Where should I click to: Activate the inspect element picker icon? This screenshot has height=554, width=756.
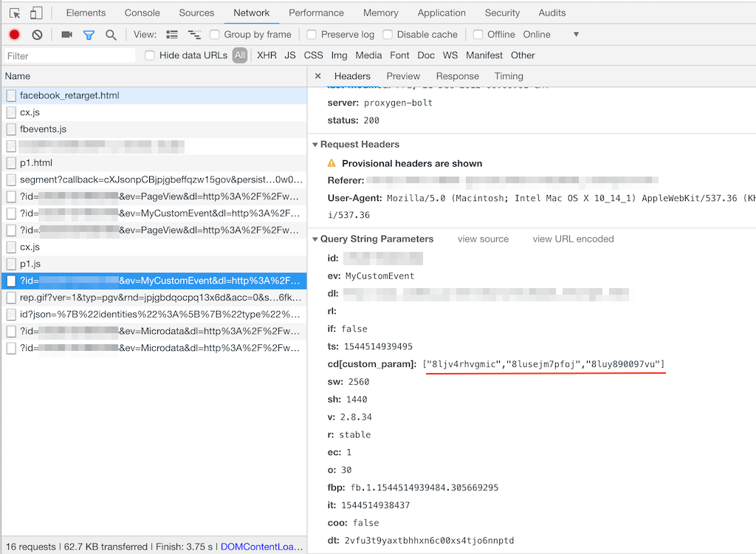tap(15, 13)
